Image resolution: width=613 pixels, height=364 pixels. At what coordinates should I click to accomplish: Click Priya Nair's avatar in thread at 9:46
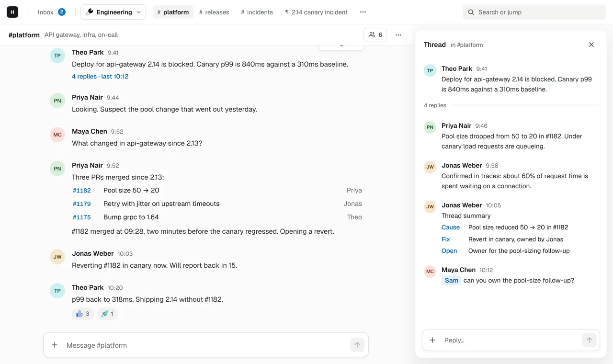tap(430, 127)
